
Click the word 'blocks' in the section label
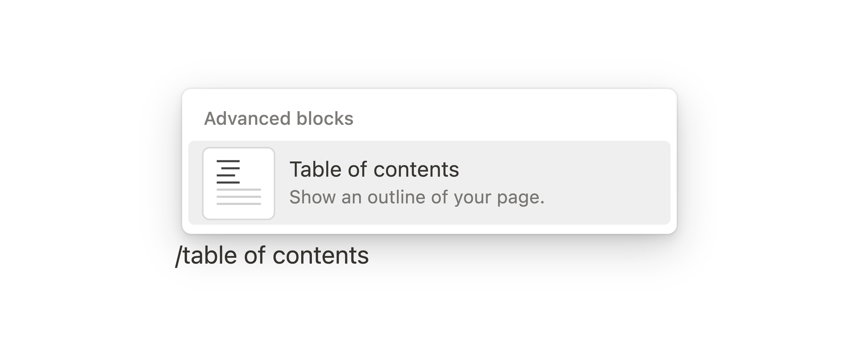tap(325, 118)
